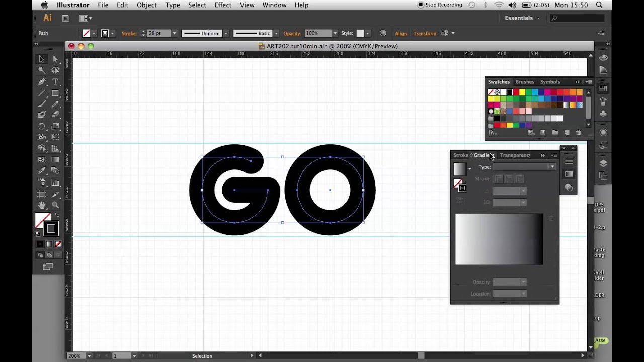Image resolution: width=644 pixels, height=362 pixels.
Task: Select the Magic Wand tool
Action: [x=42, y=70]
